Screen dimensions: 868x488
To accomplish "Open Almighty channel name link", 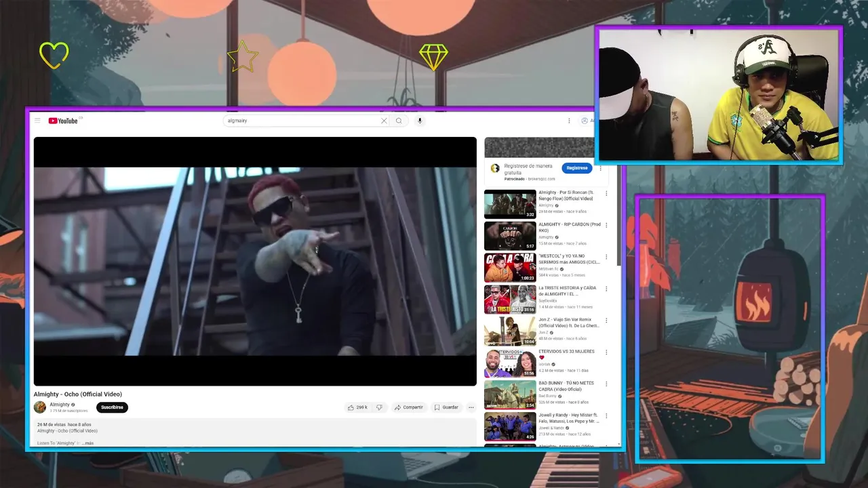I will point(60,405).
